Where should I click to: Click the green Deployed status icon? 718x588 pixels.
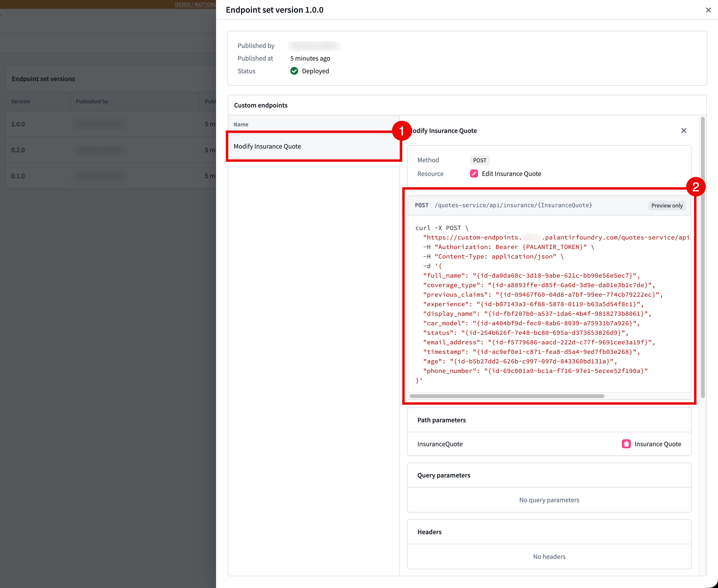click(x=294, y=71)
